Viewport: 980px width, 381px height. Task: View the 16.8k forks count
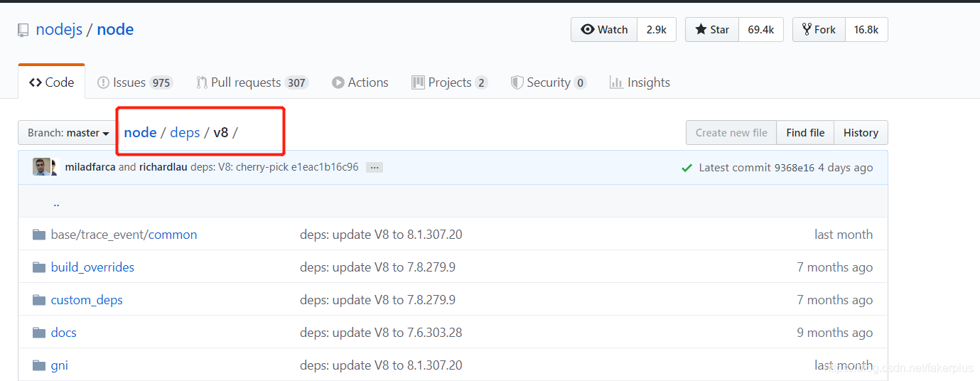click(x=866, y=29)
